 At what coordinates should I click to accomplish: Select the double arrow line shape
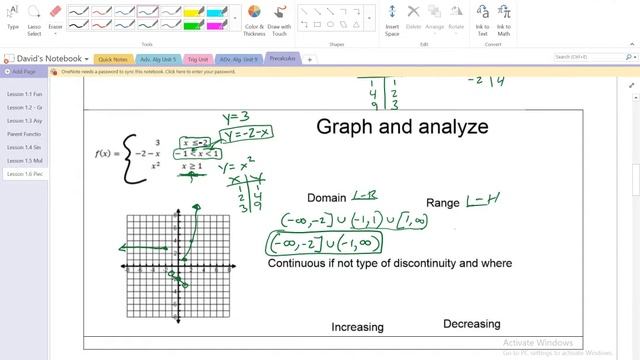(330, 11)
